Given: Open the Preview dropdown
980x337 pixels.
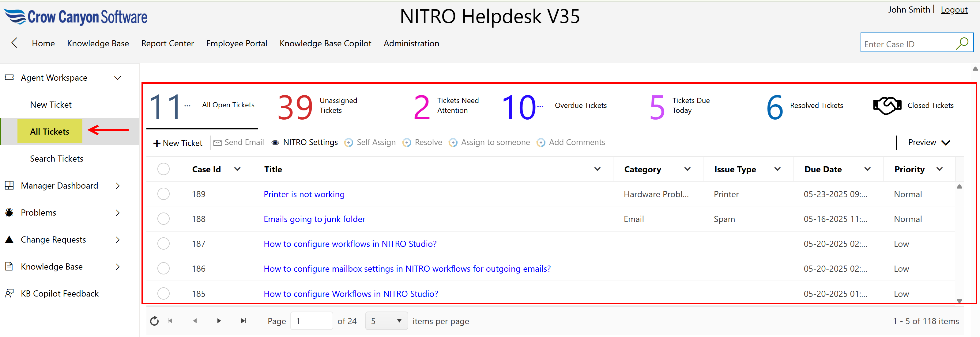Looking at the screenshot, I should (929, 142).
